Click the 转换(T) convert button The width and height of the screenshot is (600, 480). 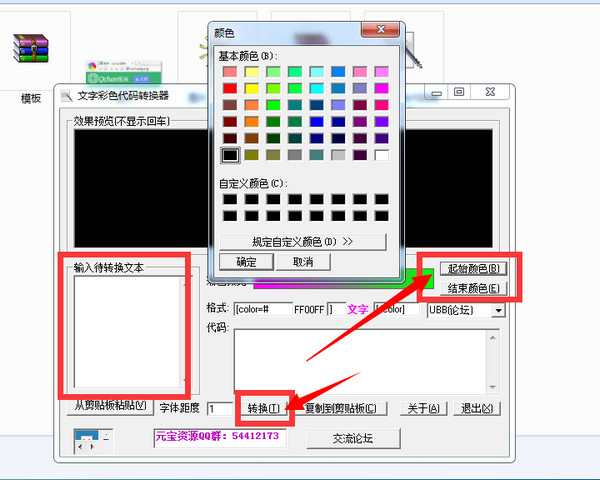[264, 408]
